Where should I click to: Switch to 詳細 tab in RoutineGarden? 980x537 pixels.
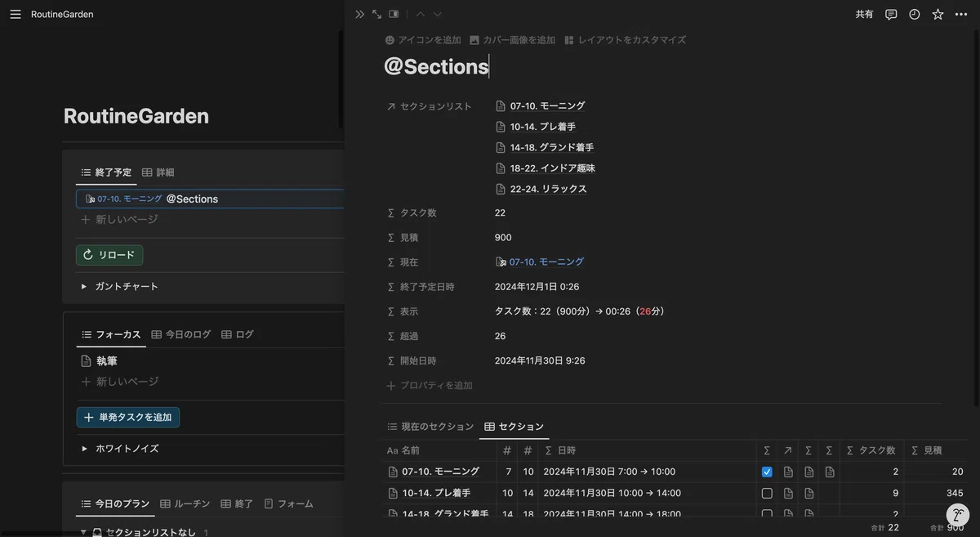click(158, 172)
